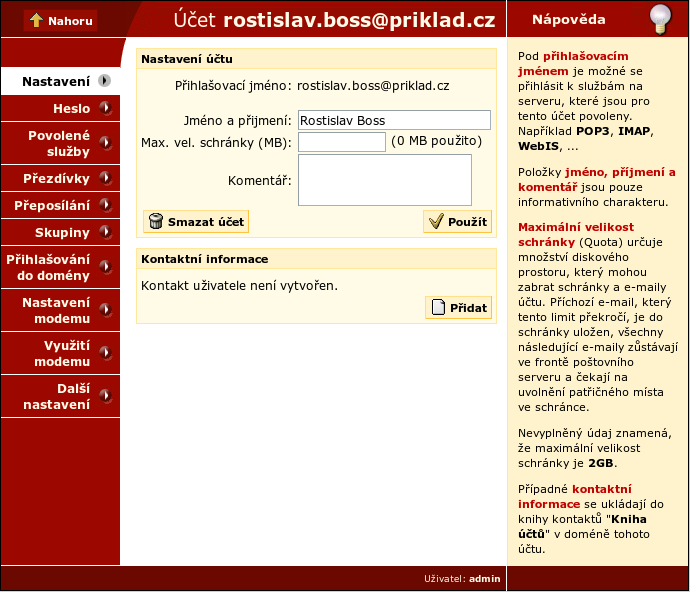Go to Další nastavení

pos(60,396)
